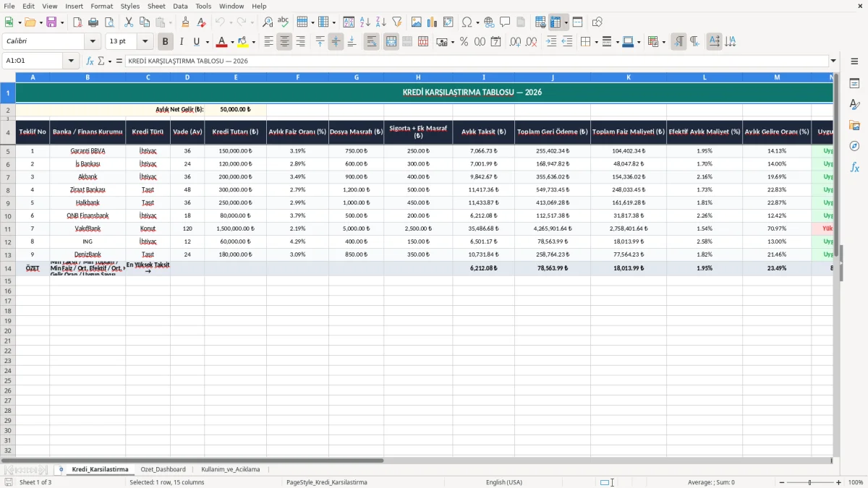Select column F header
Viewport: 868px width, 488px height.
(297, 77)
